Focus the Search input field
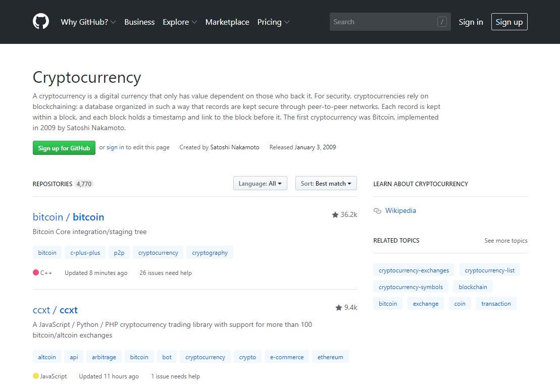The image size is (560, 392). click(x=390, y=22)
